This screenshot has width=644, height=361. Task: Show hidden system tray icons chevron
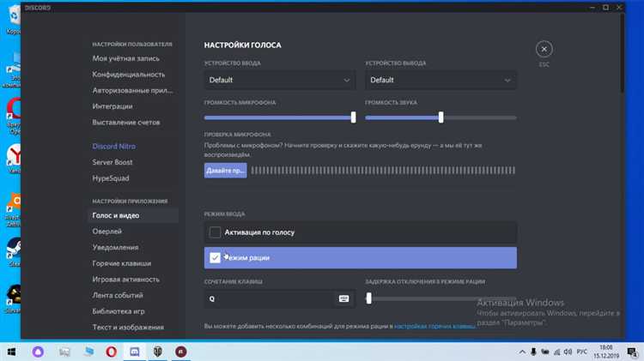point(522,352)
